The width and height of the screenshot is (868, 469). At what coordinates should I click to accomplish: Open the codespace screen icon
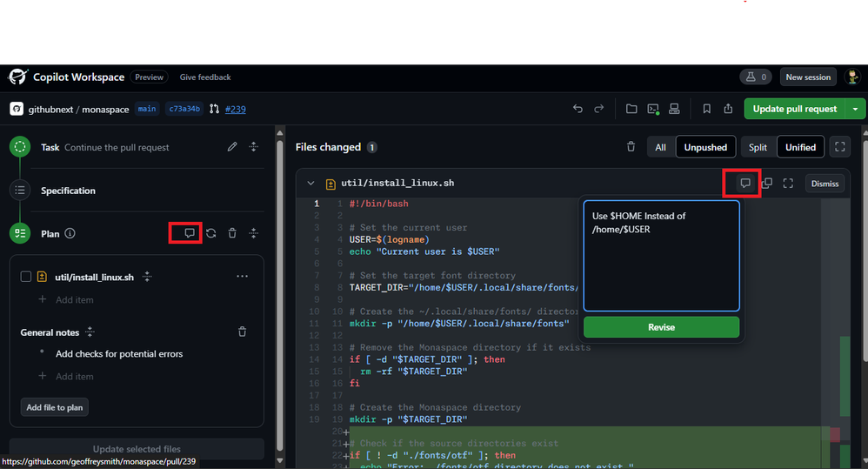tap(674, 109)
